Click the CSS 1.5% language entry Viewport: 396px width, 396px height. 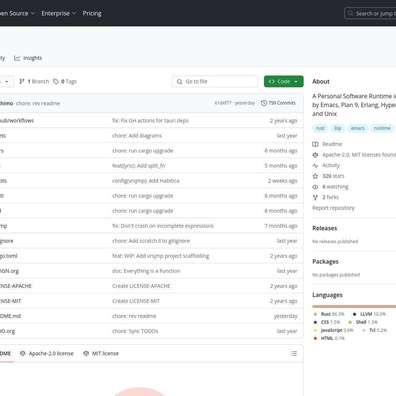(327, 322)
